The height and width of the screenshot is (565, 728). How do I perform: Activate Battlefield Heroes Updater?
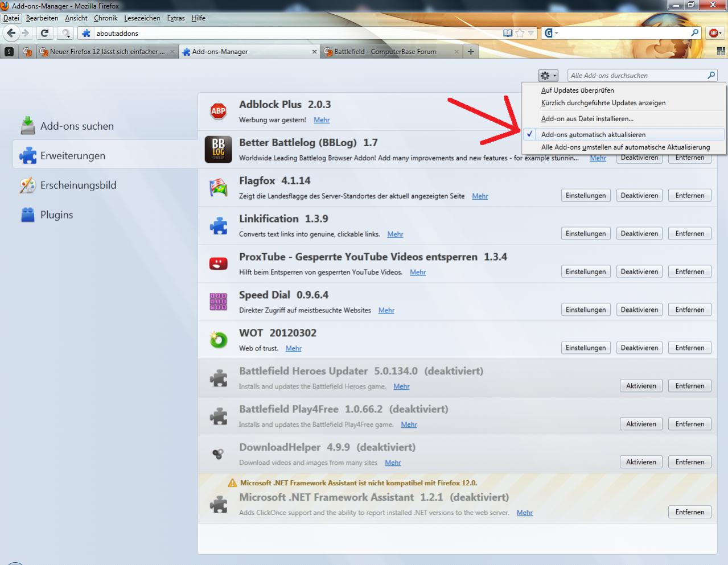(641, 386)
